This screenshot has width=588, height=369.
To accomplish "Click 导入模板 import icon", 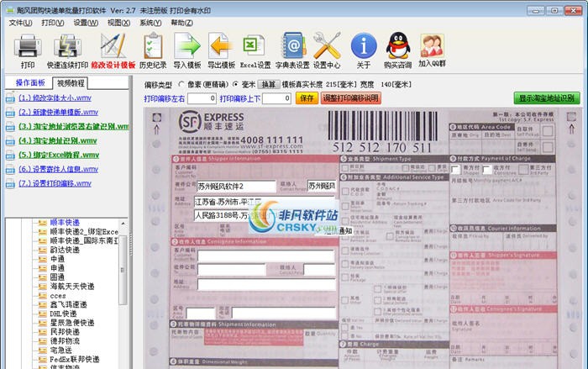I will point(187,45).
